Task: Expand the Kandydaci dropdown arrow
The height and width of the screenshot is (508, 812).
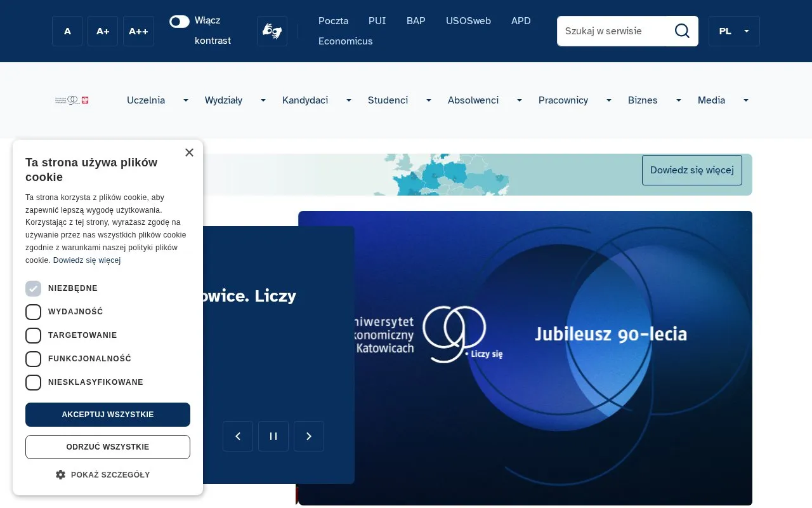Action: pos(349,100)
